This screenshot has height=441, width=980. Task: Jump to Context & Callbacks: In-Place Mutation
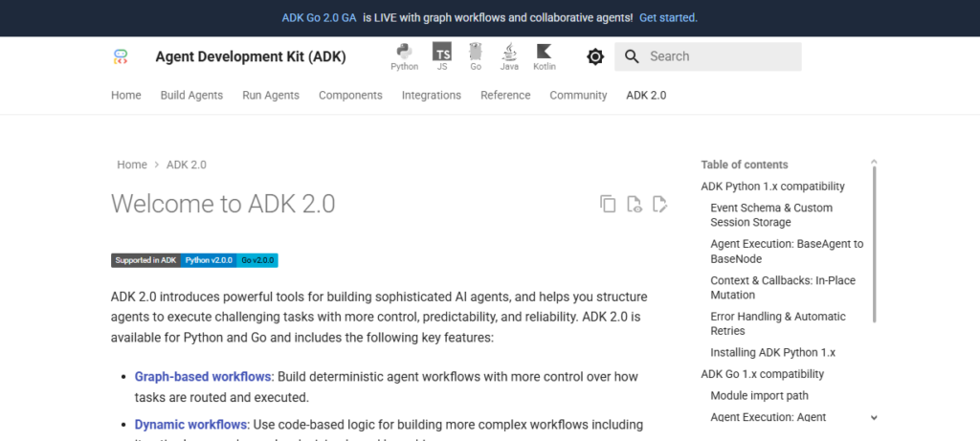point(783,287)
